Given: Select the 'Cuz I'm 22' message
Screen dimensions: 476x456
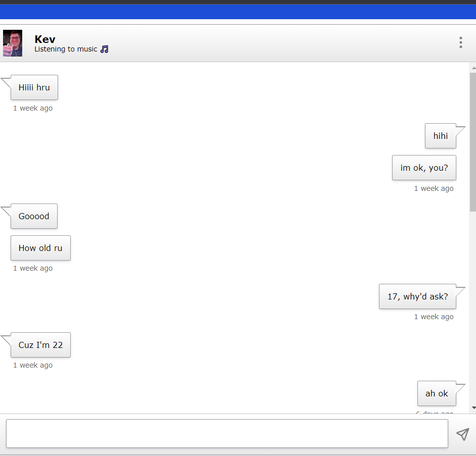Looking at the screenshot, I should point(41,345).
